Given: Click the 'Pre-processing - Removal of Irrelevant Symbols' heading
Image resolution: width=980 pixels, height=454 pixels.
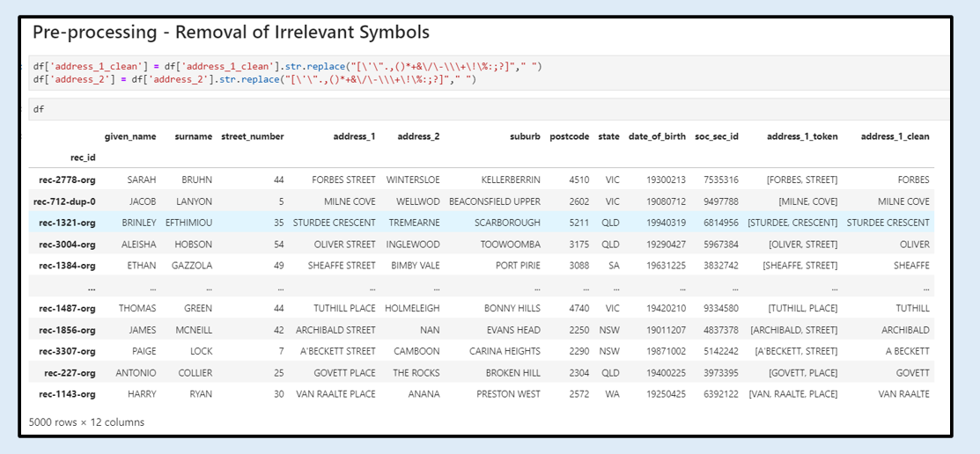Looking at the screenshot, I should 231,32.
